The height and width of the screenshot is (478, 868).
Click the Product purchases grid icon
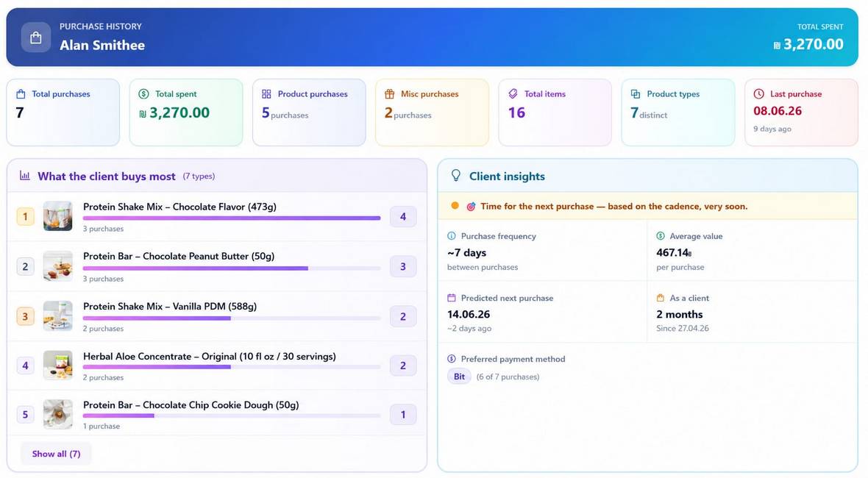click(x=266, y=94)
